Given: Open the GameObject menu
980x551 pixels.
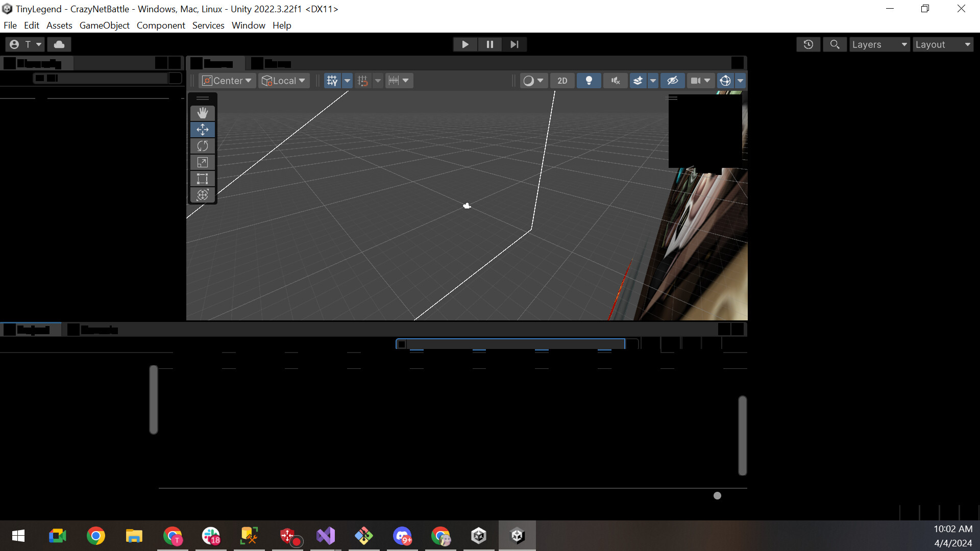Looking at the screenshot, I should (x=104, y=25).
